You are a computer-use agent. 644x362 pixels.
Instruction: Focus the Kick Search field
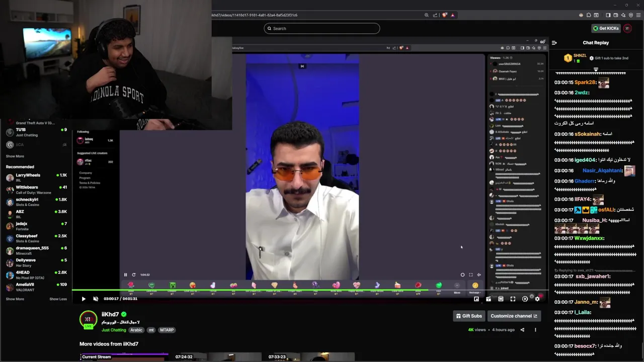pos(322,28)
